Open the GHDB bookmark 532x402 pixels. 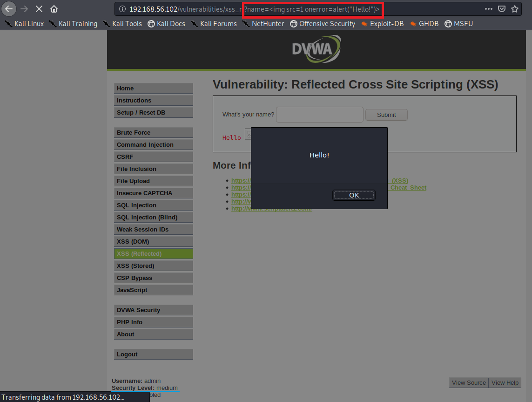tap(424, 24)
